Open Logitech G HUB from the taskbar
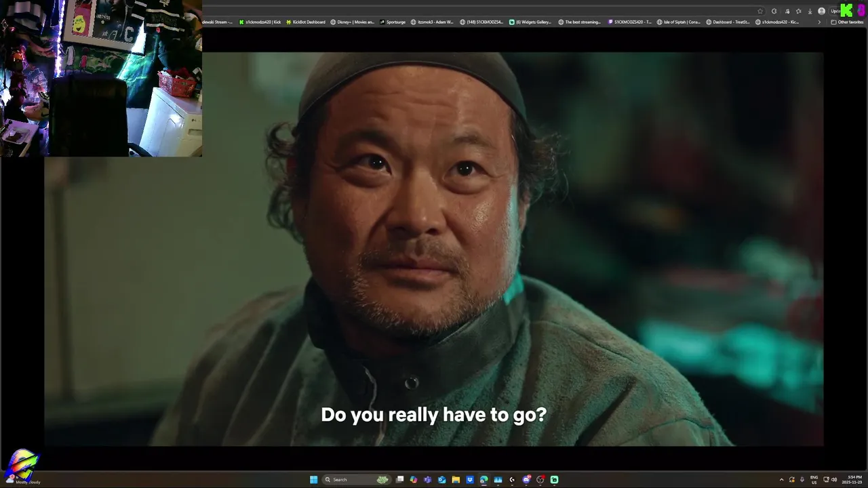The width and height of the screenshot is (868, 488). pos(512,480)
